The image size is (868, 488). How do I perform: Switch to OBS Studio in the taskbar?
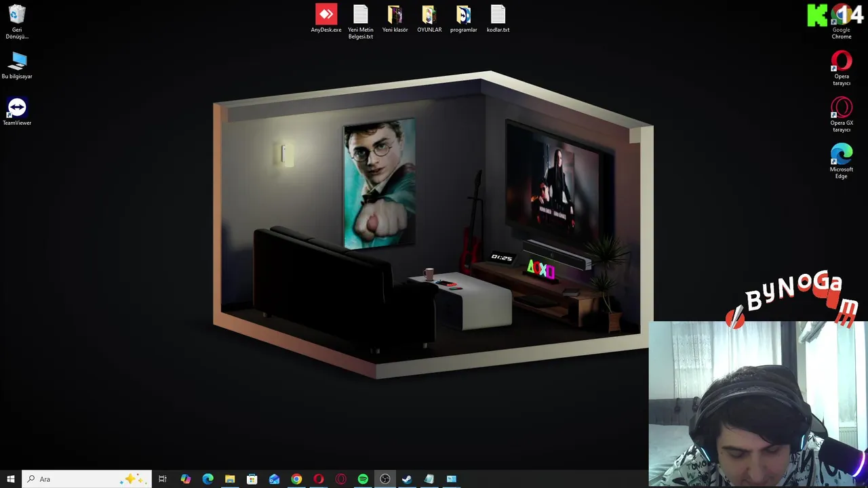384,479
